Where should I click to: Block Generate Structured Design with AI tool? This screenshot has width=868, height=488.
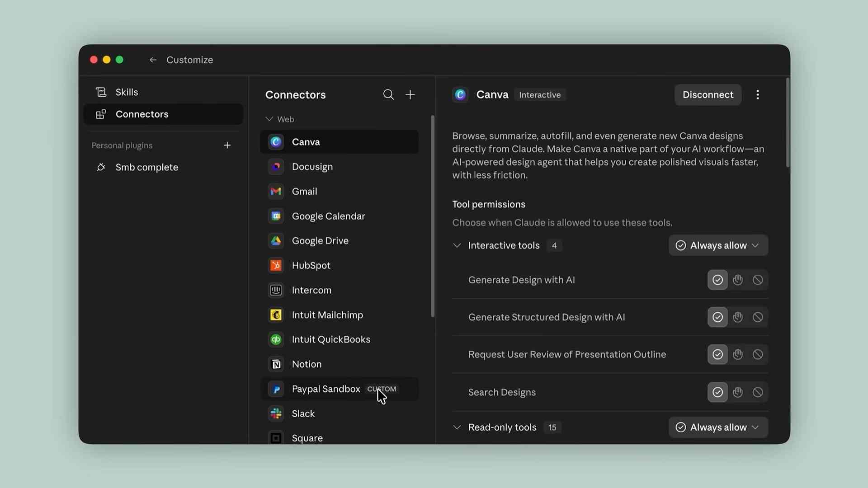click(758, 317)
